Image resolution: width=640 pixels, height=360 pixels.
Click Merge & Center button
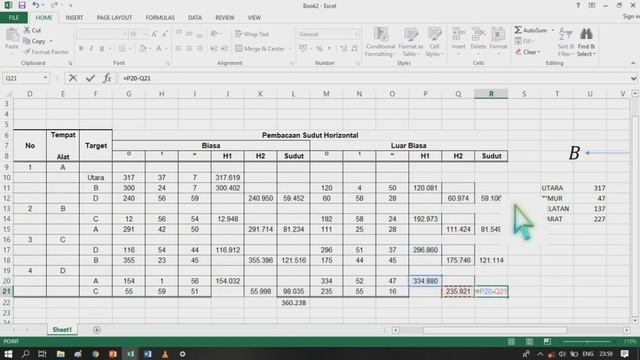click(260, 49)
